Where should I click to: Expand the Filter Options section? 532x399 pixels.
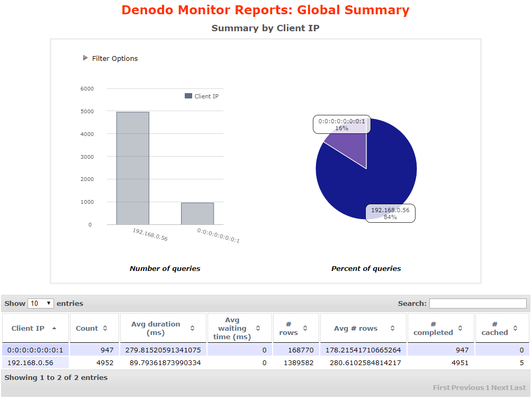coord(110,58)
